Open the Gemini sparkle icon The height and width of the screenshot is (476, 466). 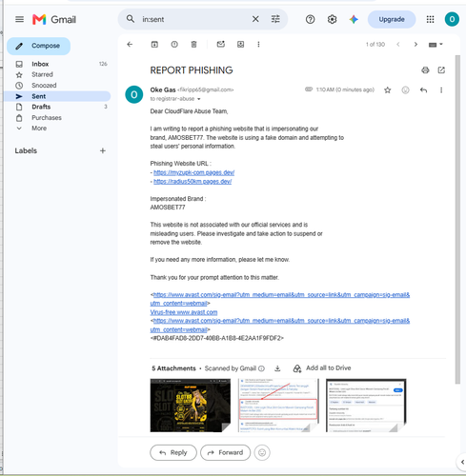tap(354, 19)
